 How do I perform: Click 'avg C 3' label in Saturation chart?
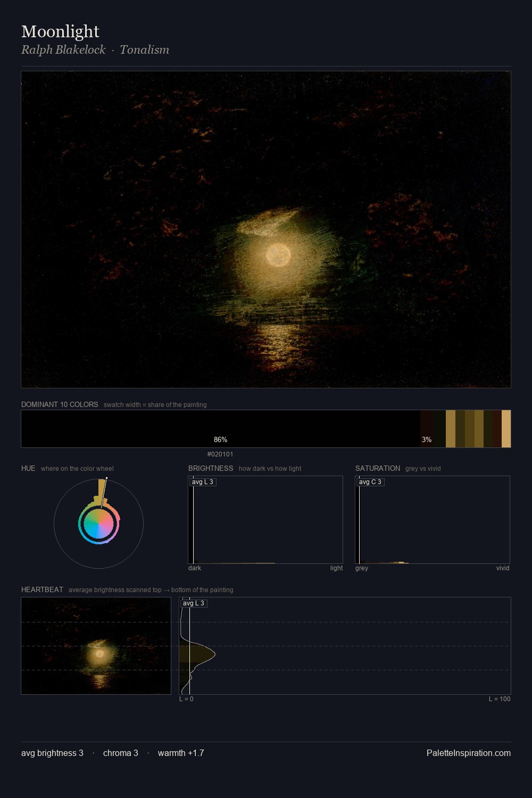pos(370,482)
